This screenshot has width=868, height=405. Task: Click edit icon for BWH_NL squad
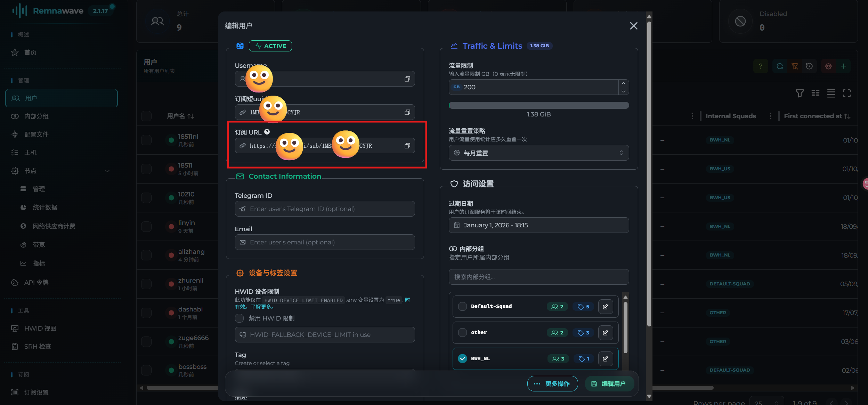pyautogui.click(x=605, y=358)
